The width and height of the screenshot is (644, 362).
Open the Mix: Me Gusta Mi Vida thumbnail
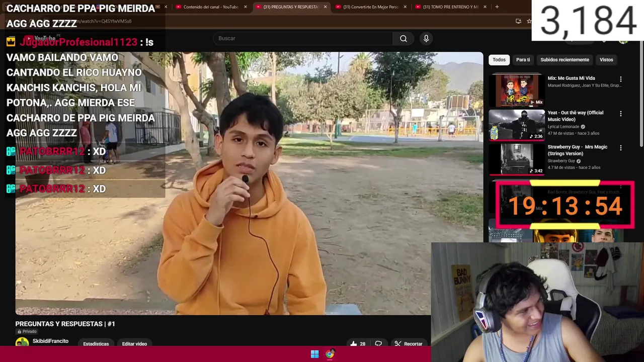[517, 90]
